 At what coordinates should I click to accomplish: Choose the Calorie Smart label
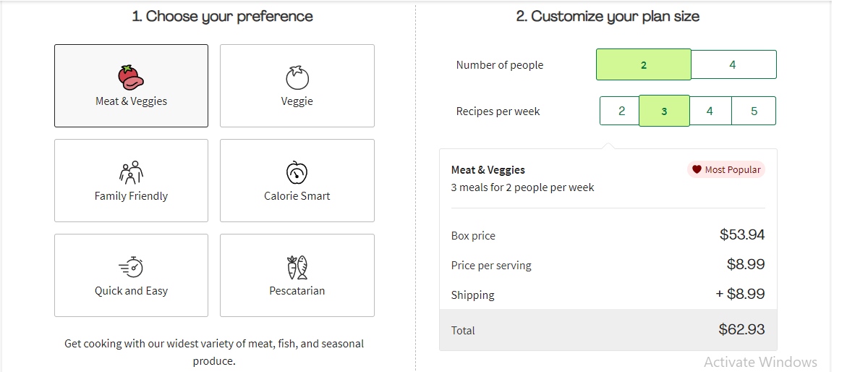tap(297, 196)
